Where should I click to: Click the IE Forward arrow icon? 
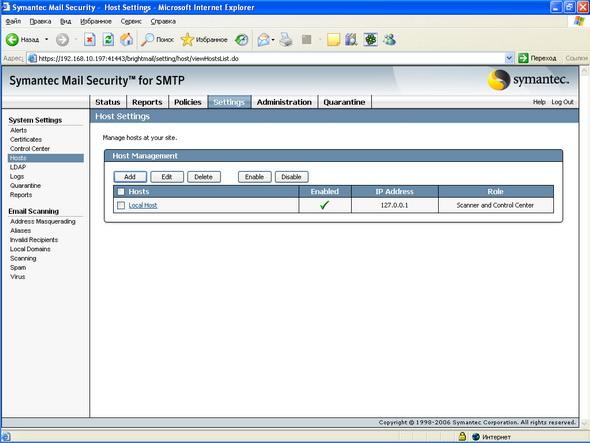(x=62, y=40)
